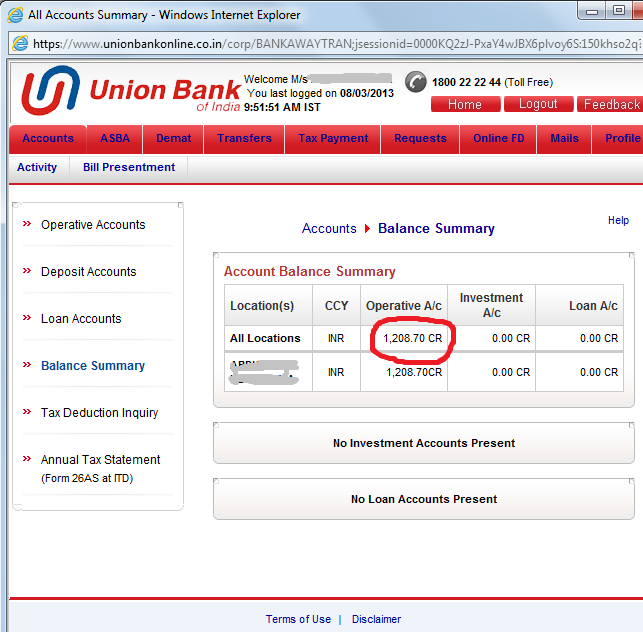Click the arrow icon beside Operative Accounts
This screenshot has width=643, height=632.
point(27,224)
